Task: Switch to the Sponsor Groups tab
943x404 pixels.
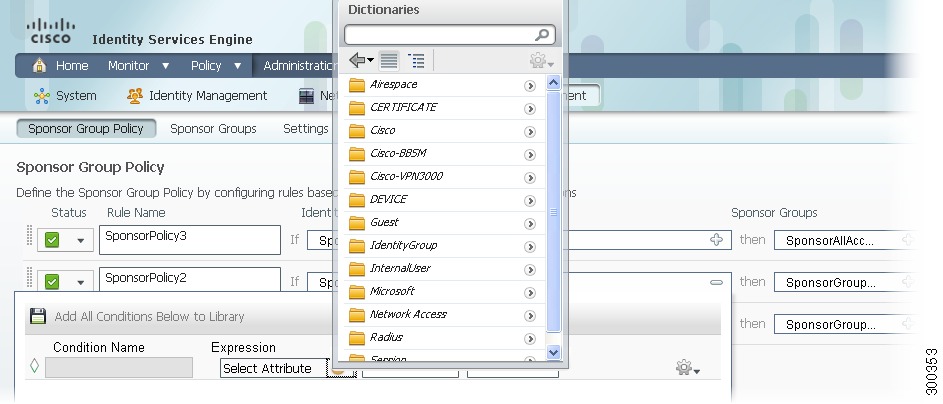Action: click(213, 129)
